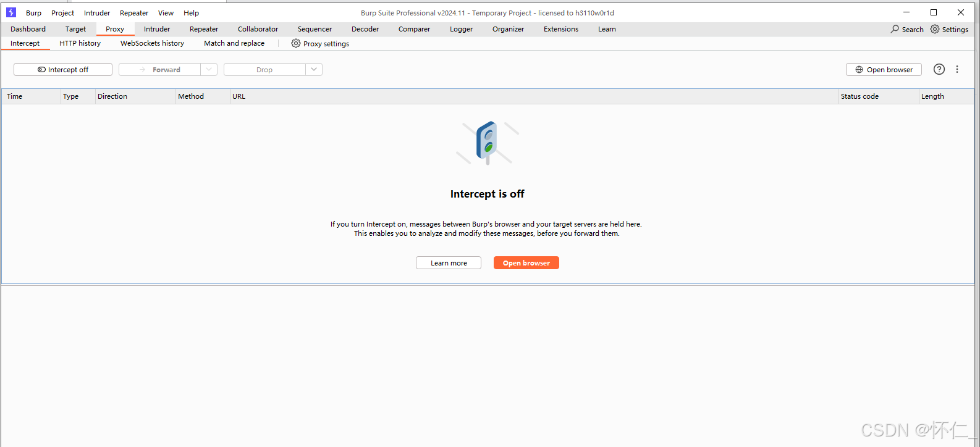Expand the Drop dropdown arrow
The width and height of the screenshot is (980, 447).
pos(314,70)
